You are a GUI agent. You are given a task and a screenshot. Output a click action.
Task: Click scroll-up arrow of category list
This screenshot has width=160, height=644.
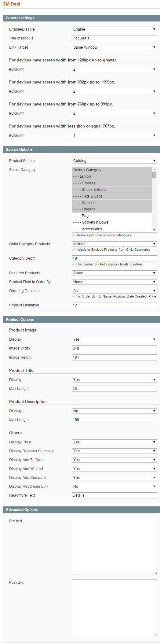click(x=155, y=169)
